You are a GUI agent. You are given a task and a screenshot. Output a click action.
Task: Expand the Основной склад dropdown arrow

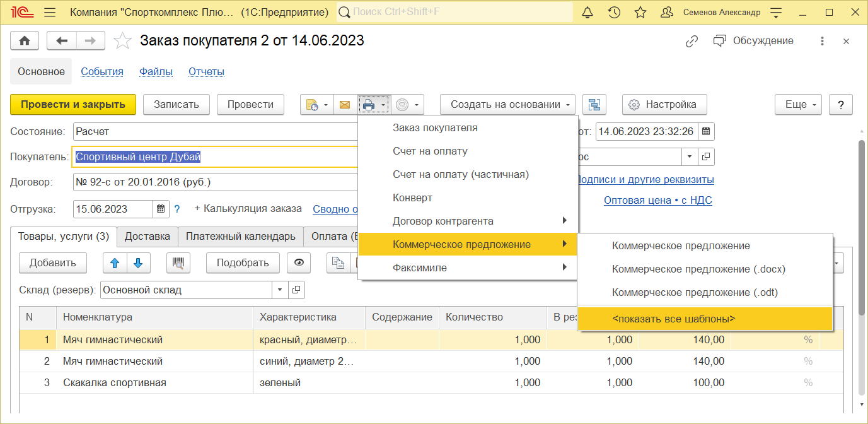pyautogui.click(x=281, y=290)
